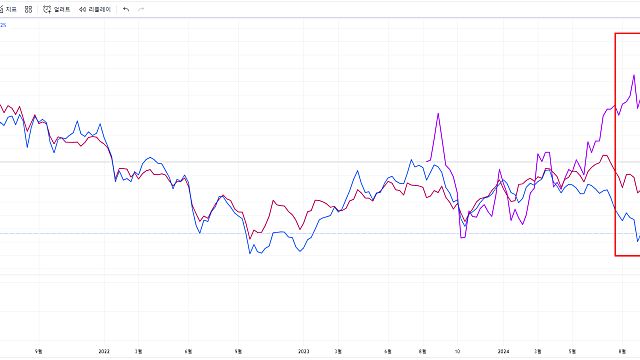The height and width of the screenshot is (360, 640).
Task: Click the 2022 label on time axis
Action: click(104, 351)
